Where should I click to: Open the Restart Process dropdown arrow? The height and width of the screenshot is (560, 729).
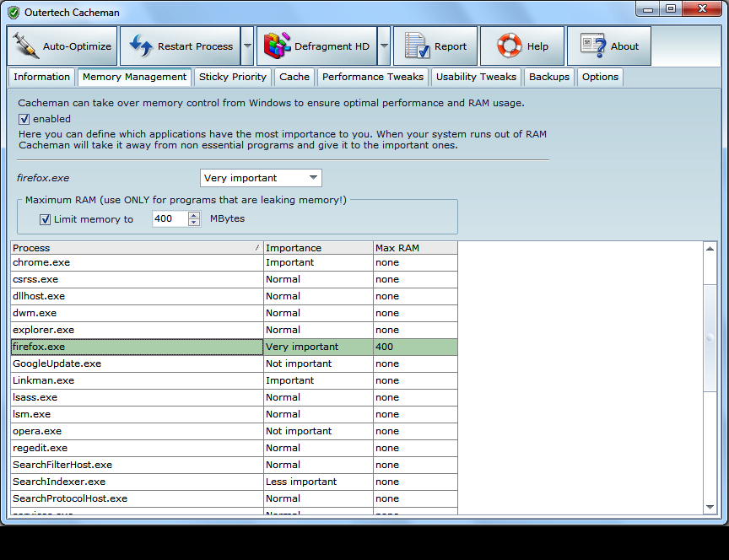point(247,46)
